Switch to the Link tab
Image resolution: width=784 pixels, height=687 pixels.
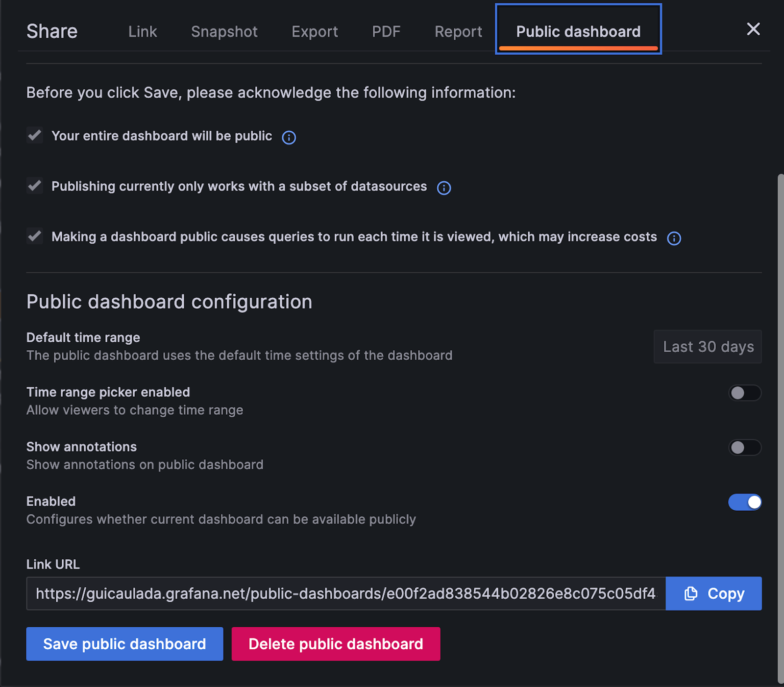(x=142, y=31)
